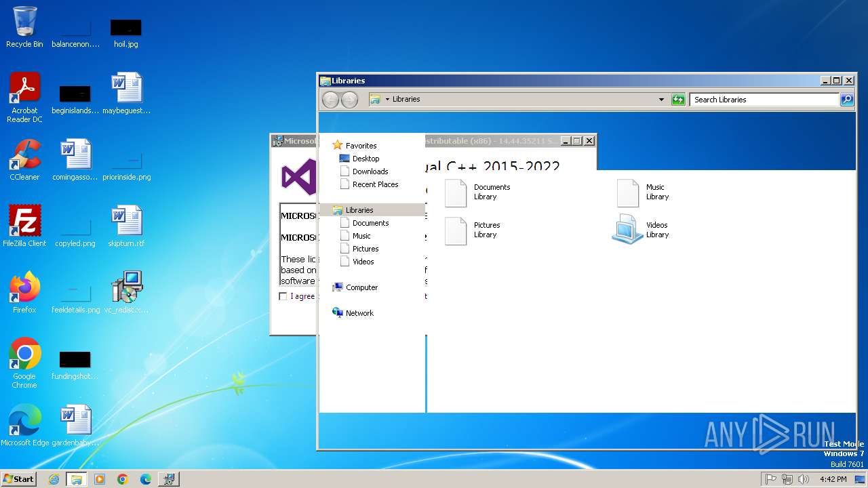Select comingasso Word document on desktop
Screen dimensions: 868x488
(75, 160)
